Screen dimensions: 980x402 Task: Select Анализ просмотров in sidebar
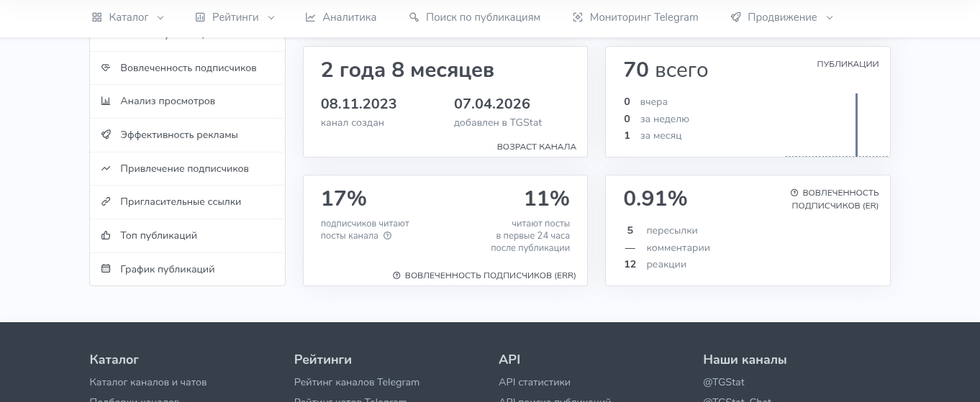coord(187,101)
